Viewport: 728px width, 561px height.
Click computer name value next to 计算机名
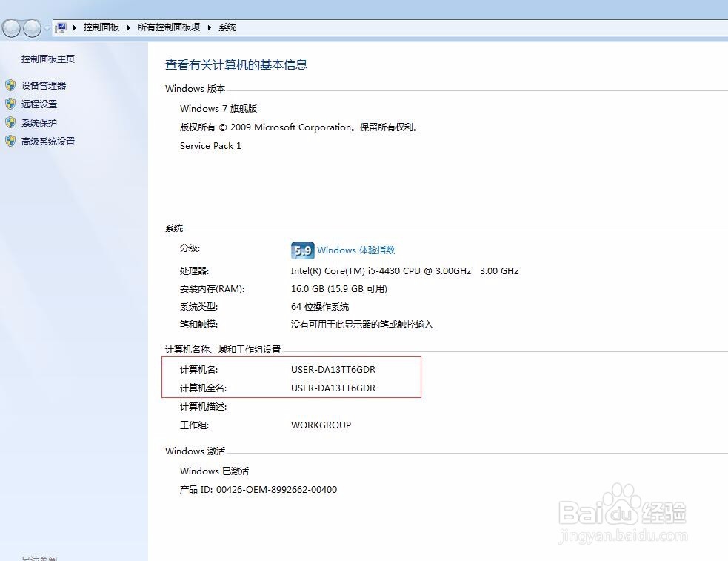click(333, 370)
